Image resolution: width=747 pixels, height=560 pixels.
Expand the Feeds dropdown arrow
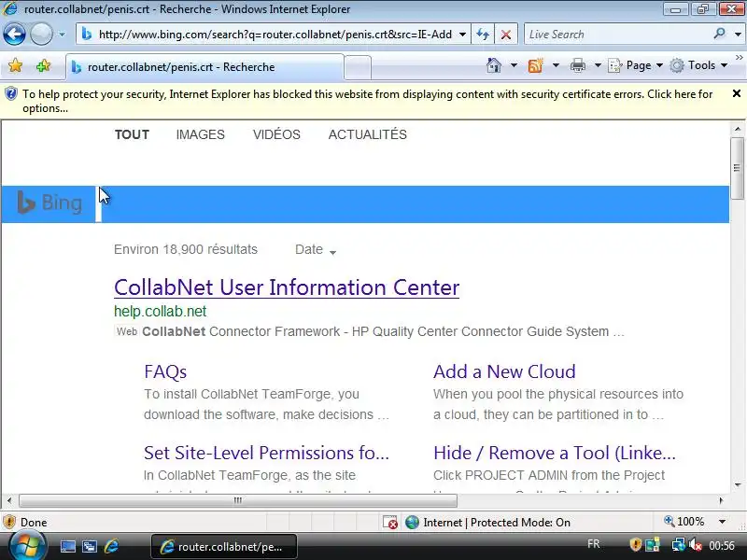coord(556,65)
